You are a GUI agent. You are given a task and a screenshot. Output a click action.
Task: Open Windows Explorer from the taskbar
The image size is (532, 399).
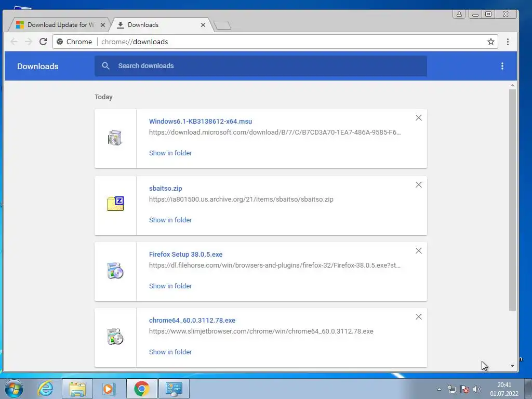[77, 389]
